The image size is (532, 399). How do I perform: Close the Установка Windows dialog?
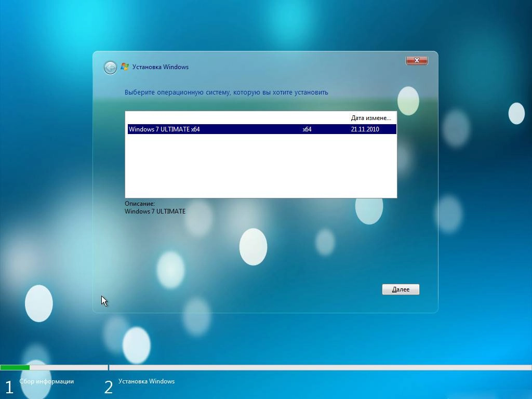tap(417, 60)
